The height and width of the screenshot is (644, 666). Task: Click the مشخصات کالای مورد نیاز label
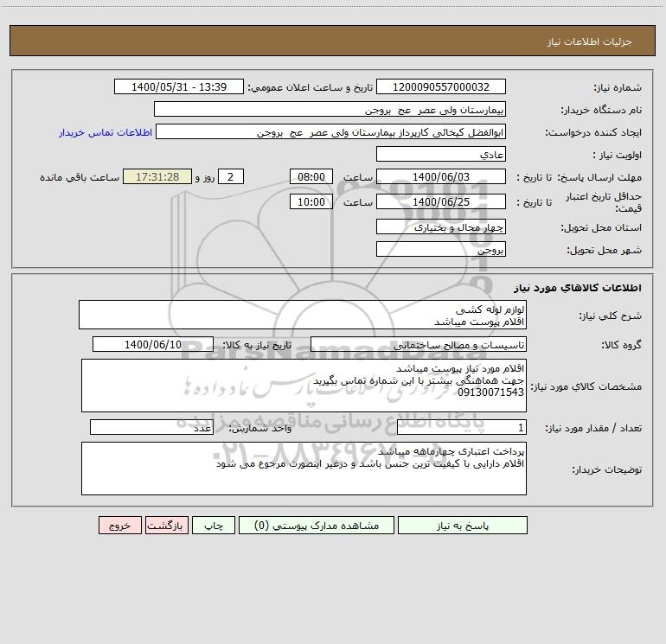(x=586, y=386)
